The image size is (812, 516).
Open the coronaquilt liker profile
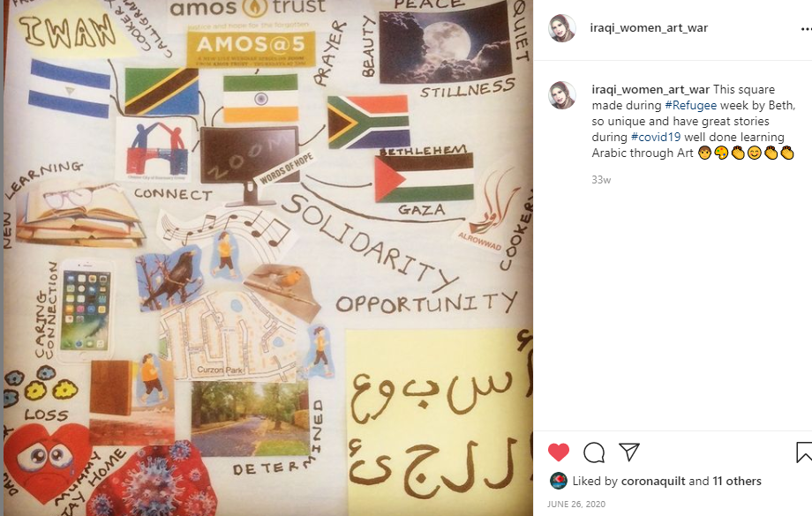tap(653, 482)
